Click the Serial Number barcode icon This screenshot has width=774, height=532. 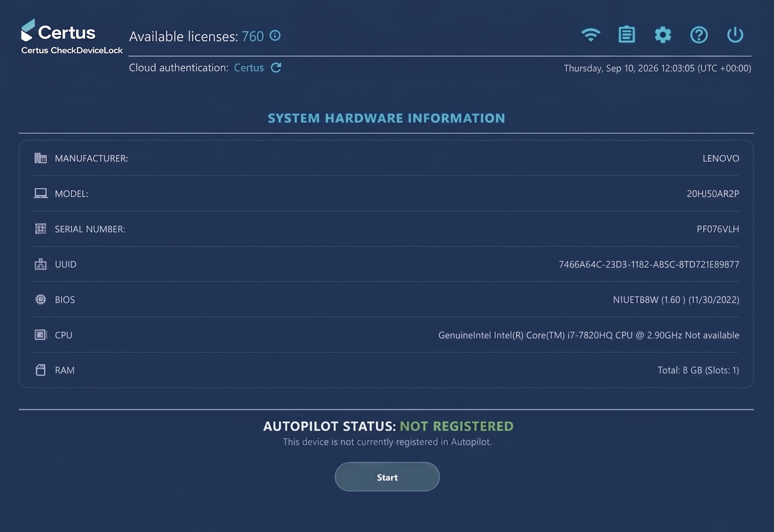click(40, 229)
